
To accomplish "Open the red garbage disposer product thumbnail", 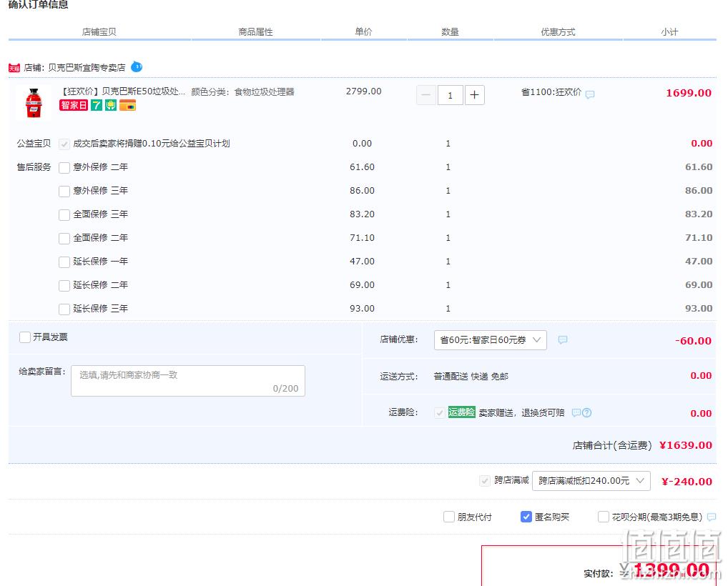I will coord(34,102).
